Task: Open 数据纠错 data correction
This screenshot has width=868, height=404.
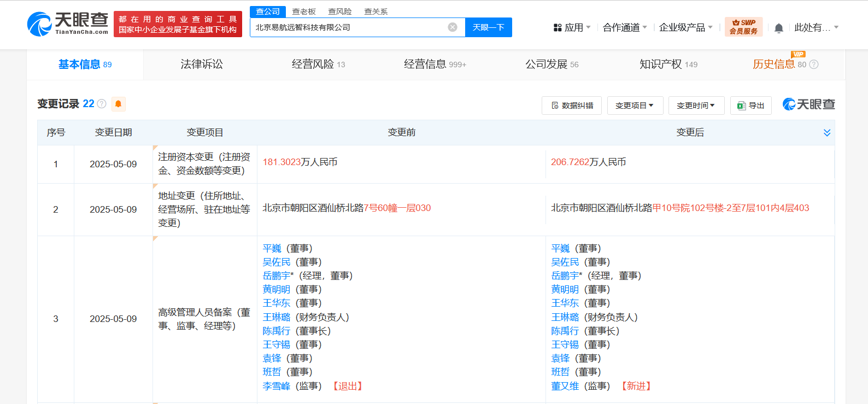Action: click(x=572, y=106)
